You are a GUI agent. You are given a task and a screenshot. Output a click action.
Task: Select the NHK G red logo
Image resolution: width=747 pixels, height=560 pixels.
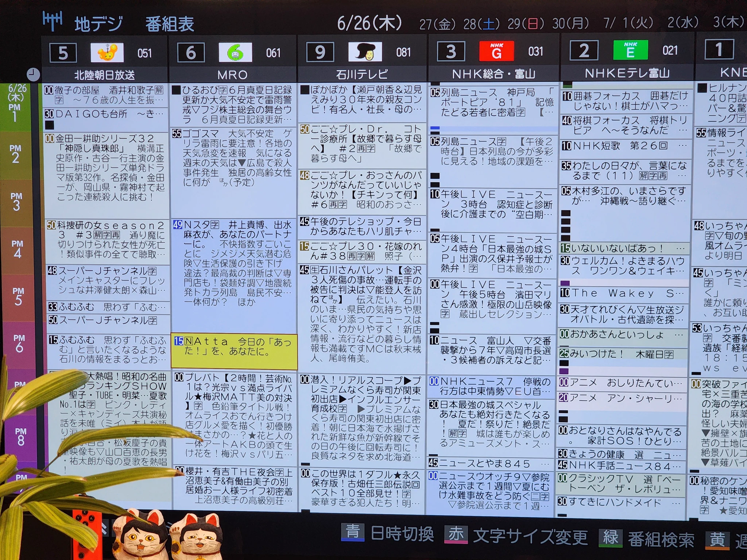pyautogui.click(x=496, y=51)
